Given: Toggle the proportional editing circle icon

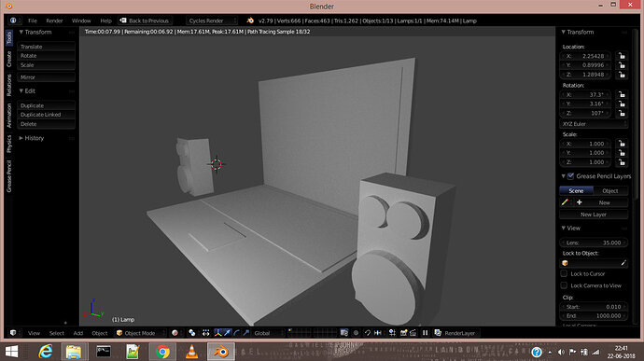Looking at the screenshot, I should [357, 333].
